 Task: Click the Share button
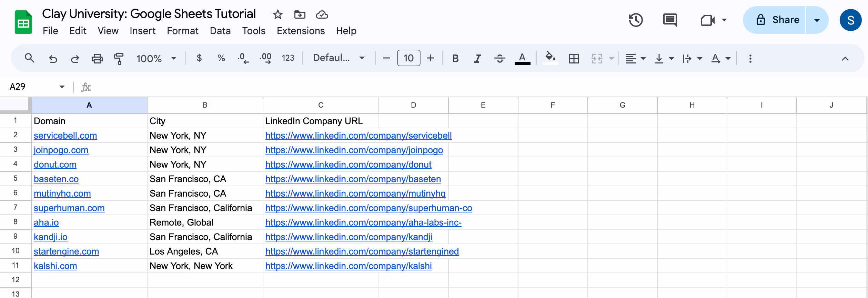774,20
